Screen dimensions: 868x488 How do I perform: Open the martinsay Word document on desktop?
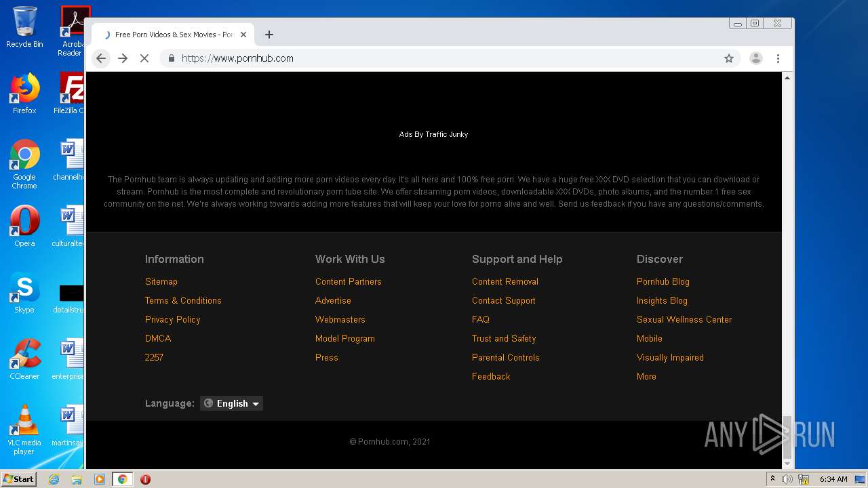(69, 426)
